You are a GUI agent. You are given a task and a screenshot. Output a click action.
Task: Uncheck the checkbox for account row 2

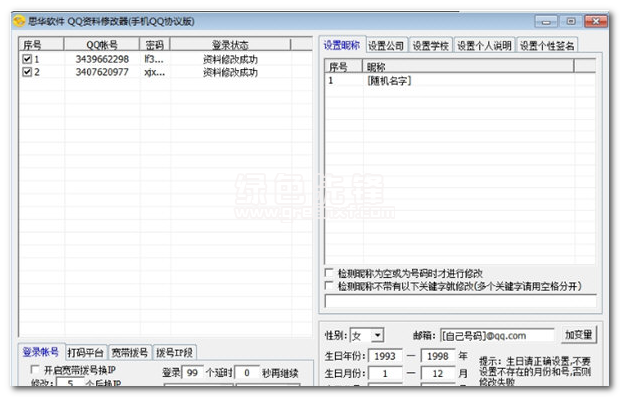[x=27, y=72]
